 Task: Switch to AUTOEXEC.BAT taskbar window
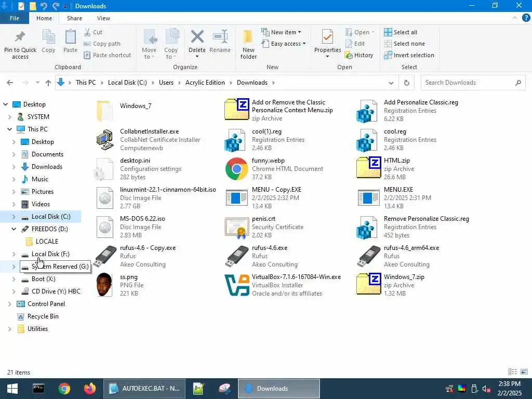(144, 389)
